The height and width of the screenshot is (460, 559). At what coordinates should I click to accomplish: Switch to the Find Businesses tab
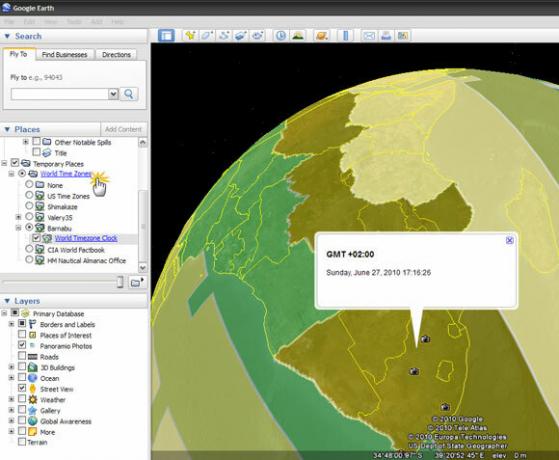tap(65, 55)
